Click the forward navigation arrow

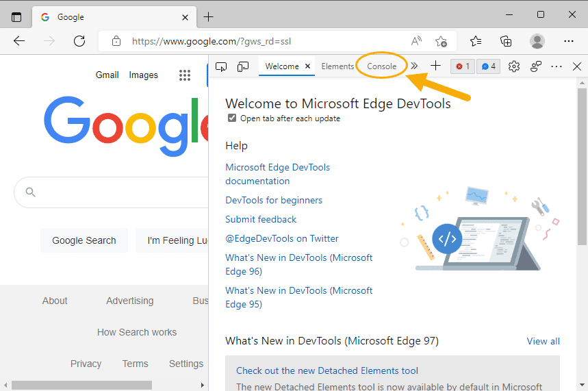click(x=49, y=41)
